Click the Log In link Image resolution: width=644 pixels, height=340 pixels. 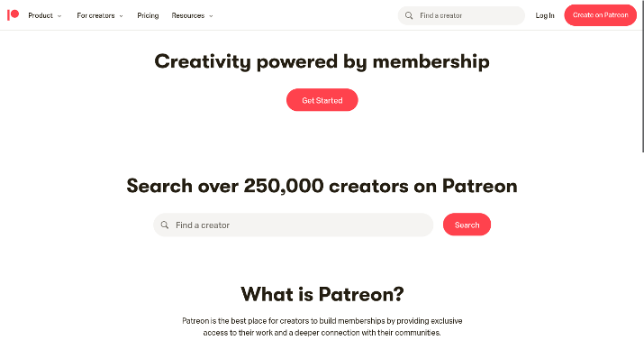pos(545,15)
